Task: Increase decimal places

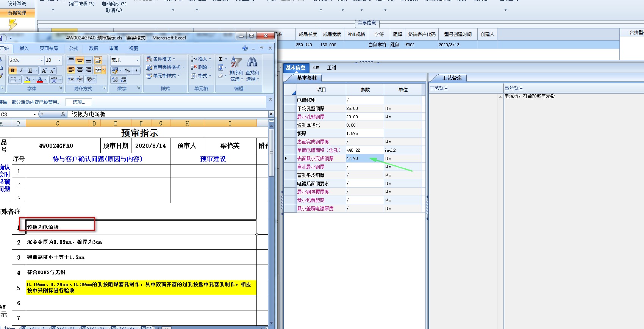Action: [x=115, y=80]
